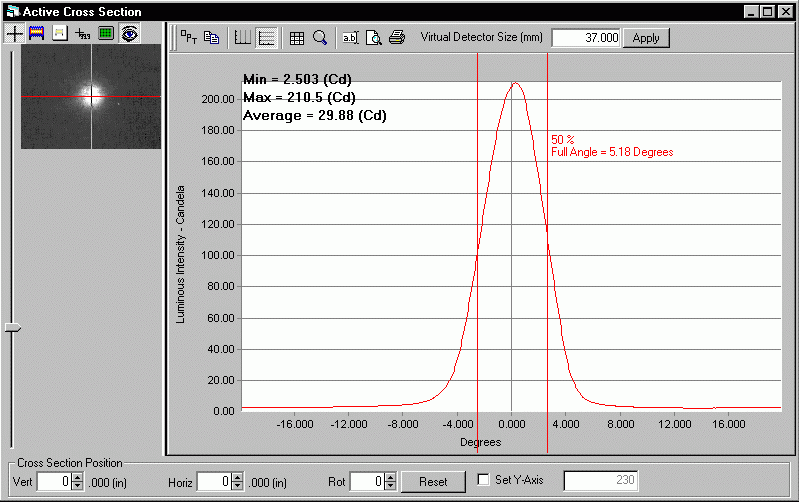Click the 'Full Angle = 5.18 Degrees' label

612,152
